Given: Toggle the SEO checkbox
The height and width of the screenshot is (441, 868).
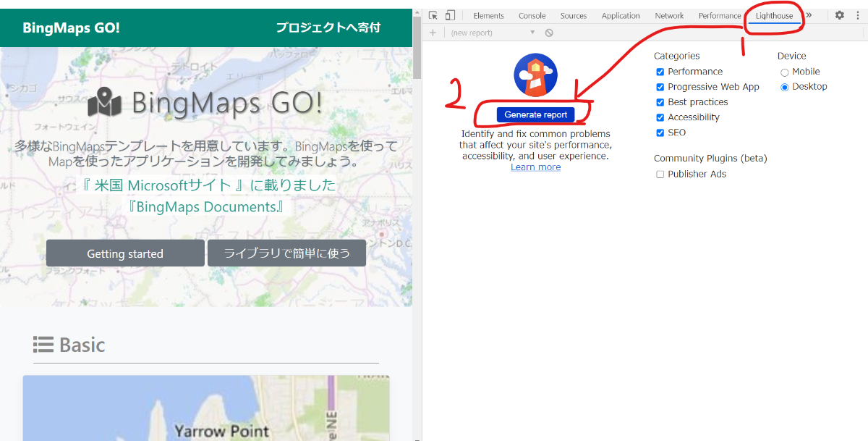Looking at the screenshot, I should 660,133.
